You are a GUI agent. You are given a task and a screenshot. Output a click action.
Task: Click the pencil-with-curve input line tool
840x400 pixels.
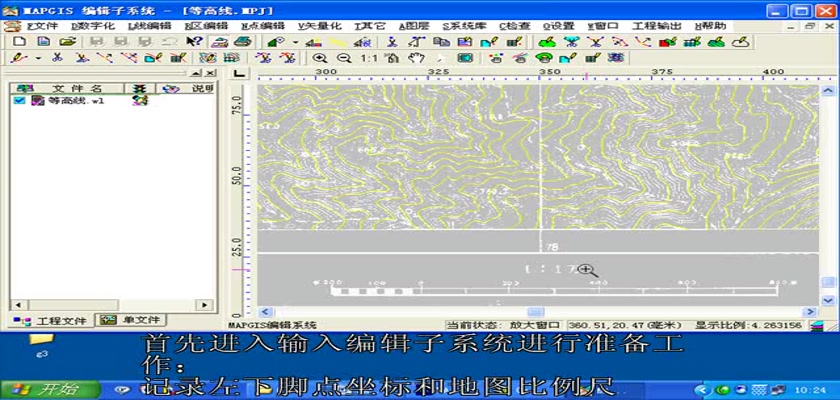19,58
